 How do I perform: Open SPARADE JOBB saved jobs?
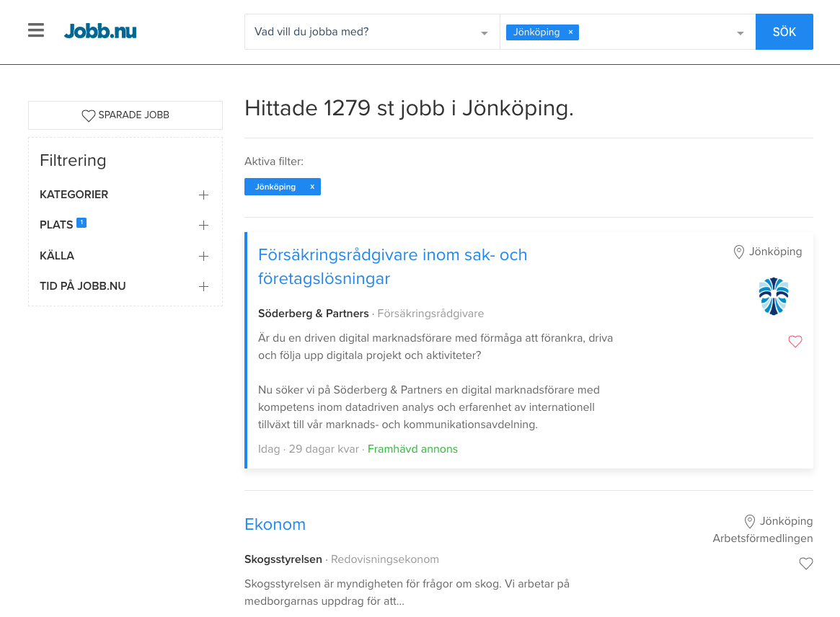[125, 115]
